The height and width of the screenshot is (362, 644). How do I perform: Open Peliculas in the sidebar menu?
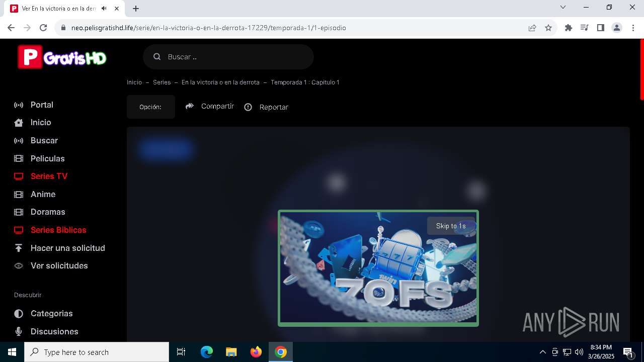coord(48,158)
